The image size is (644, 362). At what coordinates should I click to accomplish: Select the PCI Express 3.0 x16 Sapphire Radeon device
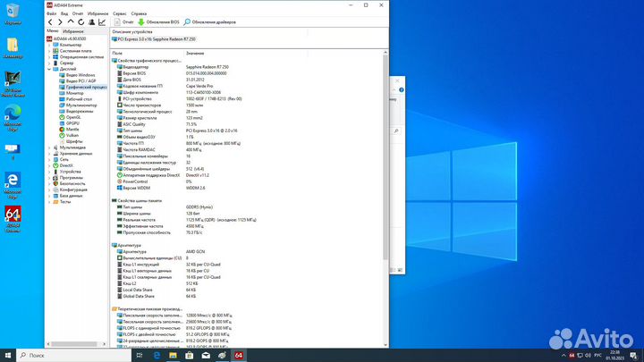(x=154, y=39)
